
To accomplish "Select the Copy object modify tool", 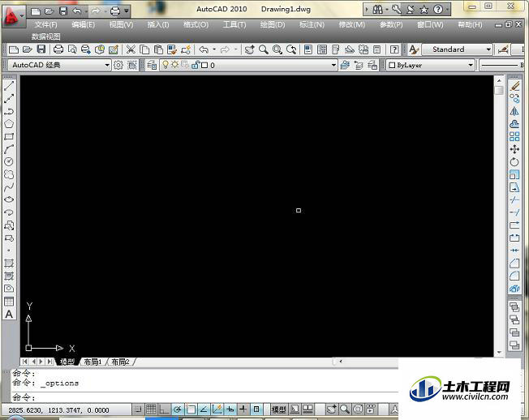I will point(514,98).
